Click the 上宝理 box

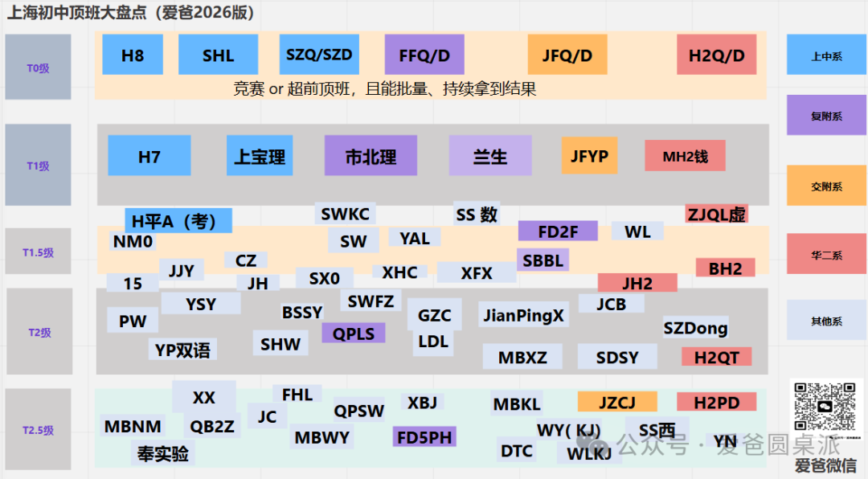(x=260, y=156)
